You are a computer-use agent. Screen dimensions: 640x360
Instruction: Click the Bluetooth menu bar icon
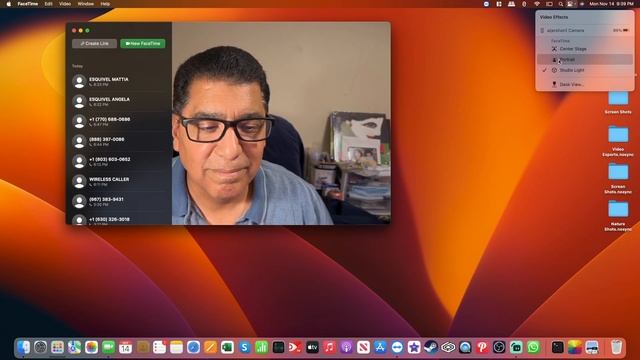(524, 4)
